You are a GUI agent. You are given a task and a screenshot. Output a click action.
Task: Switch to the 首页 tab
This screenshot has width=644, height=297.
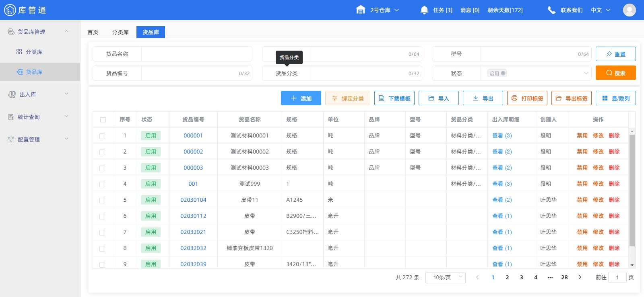(93, 32)
